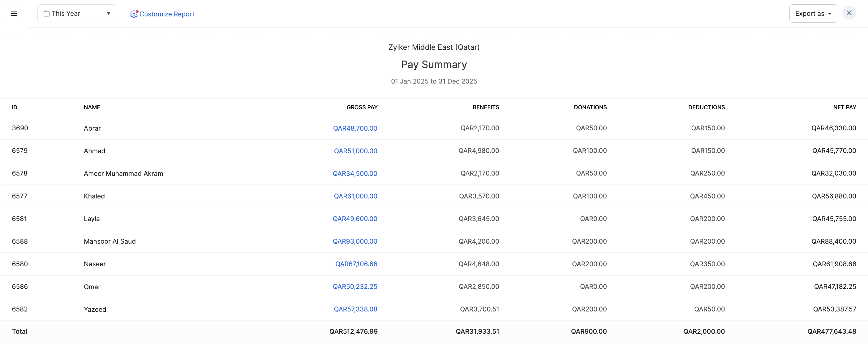868x348 pixels.
Task: Open Khaled's gross pay QAR61,000.00
Action: tap(355, 196)
